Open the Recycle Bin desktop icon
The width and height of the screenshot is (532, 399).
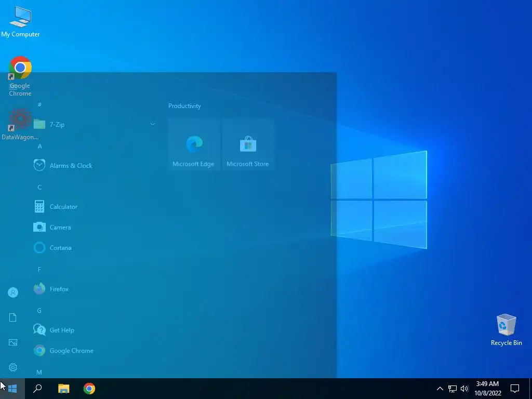pyautogui.click(x=506, y=330)
